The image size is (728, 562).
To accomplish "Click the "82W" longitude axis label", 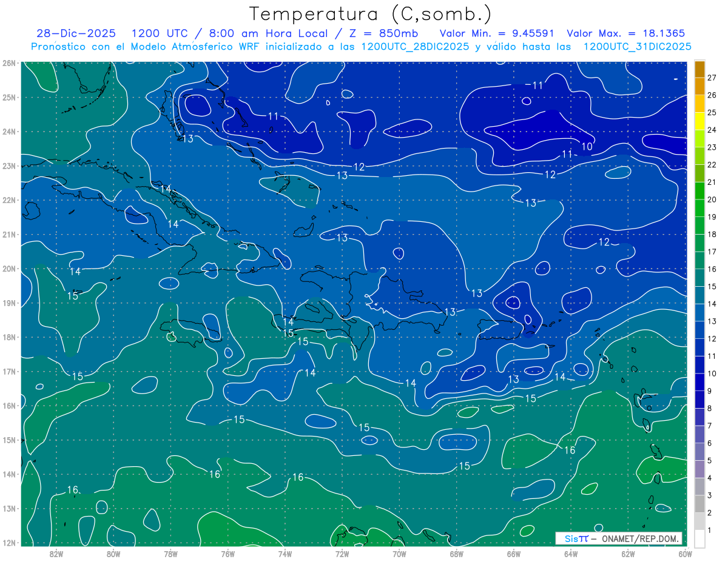I will [56, 554].
